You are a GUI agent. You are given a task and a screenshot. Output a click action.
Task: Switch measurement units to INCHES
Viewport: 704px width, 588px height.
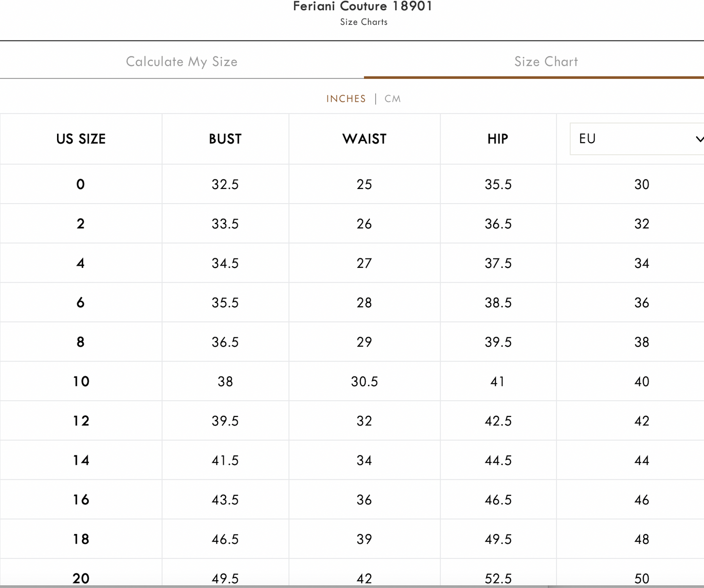click(x=346, y=99)
